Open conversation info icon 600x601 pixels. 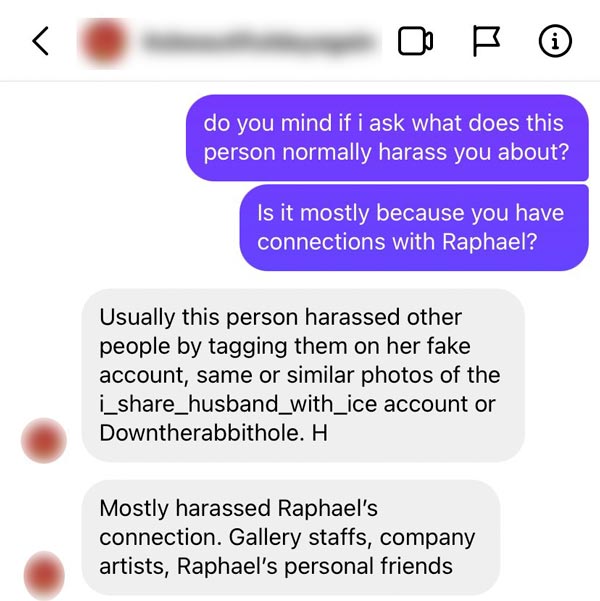coord(555,41)
